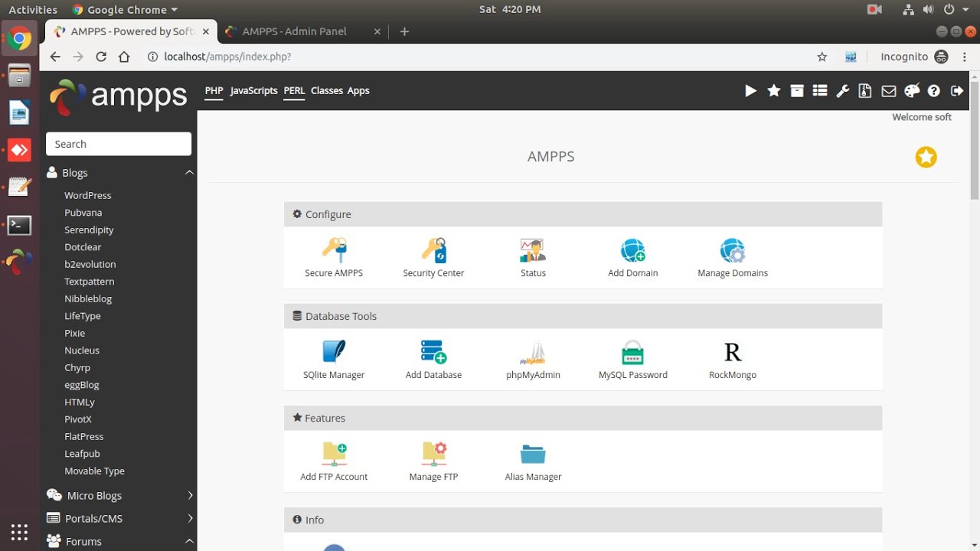The height and width of the screenshot is (551, 980).
Task: Select the Apps tab
Action: pos(358,90)
